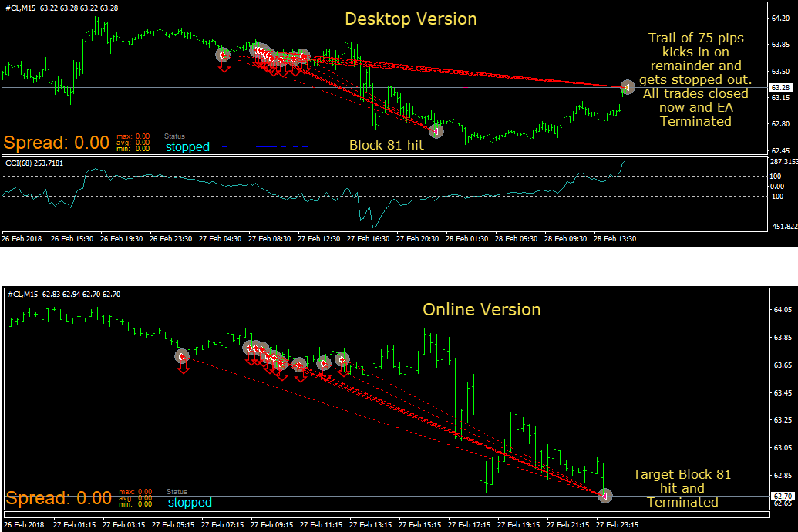Screen dimensions: 798x532
Task: Click 'Spread: 0.00' on the Online chart
Action: click(x=59, y=498)
